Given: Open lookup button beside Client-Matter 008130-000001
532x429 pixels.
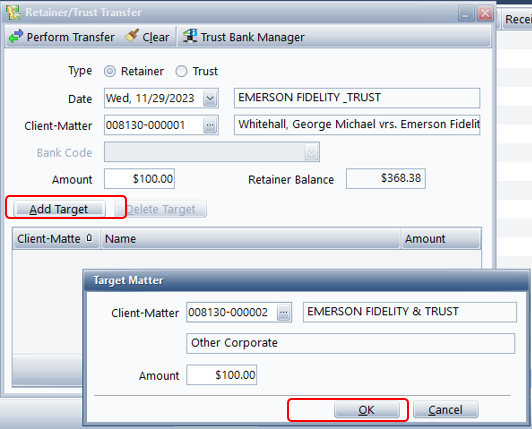Looking at the screenshot, I should click(x=210, y=125).
